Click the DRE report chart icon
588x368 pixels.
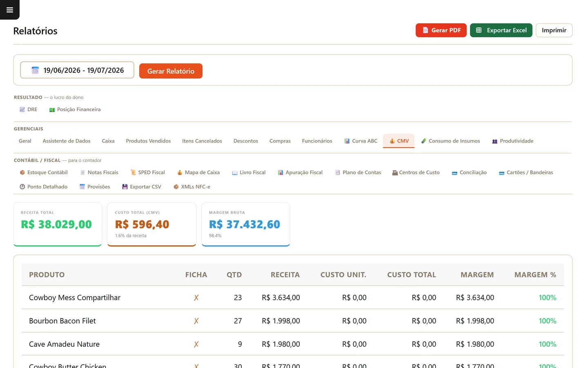[22, 110]
